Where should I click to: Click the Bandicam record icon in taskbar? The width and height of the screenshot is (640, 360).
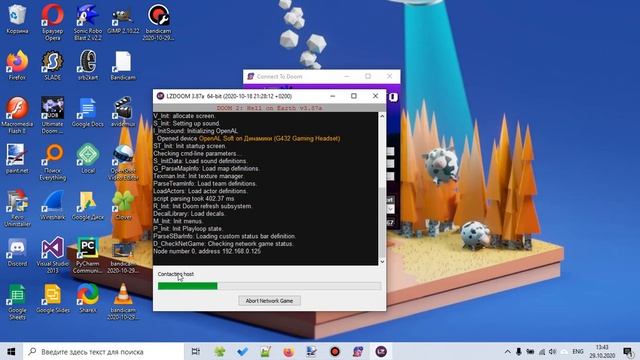click(x=335, y=351)
